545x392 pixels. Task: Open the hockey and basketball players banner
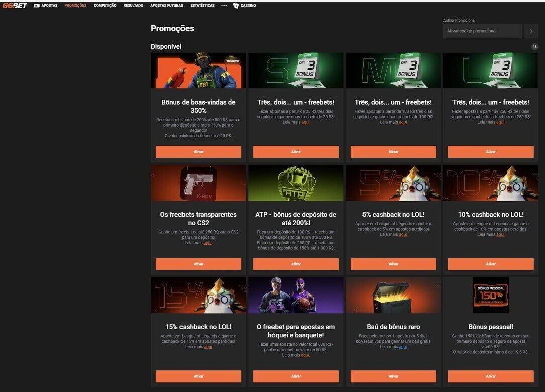point(296,295)
